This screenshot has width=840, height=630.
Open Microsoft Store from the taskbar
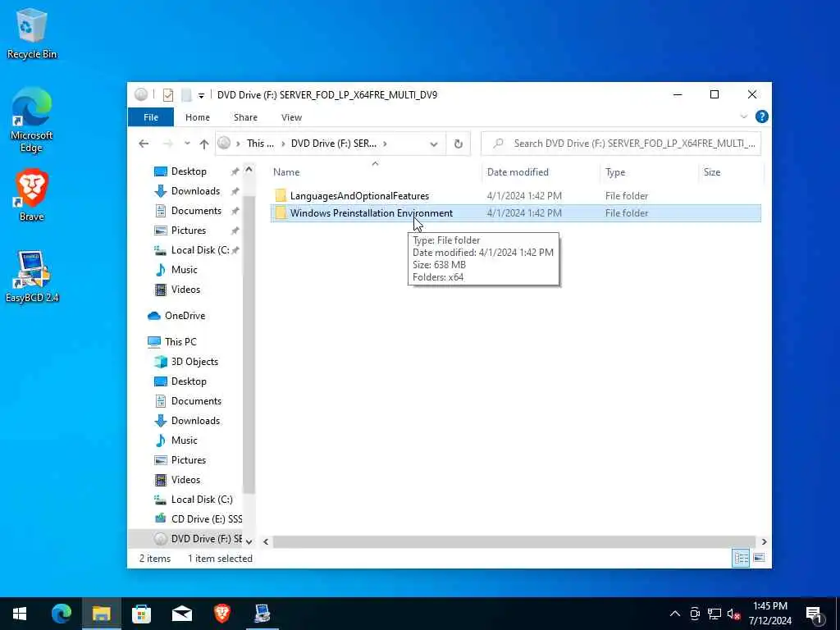click(x=141, y=614)
